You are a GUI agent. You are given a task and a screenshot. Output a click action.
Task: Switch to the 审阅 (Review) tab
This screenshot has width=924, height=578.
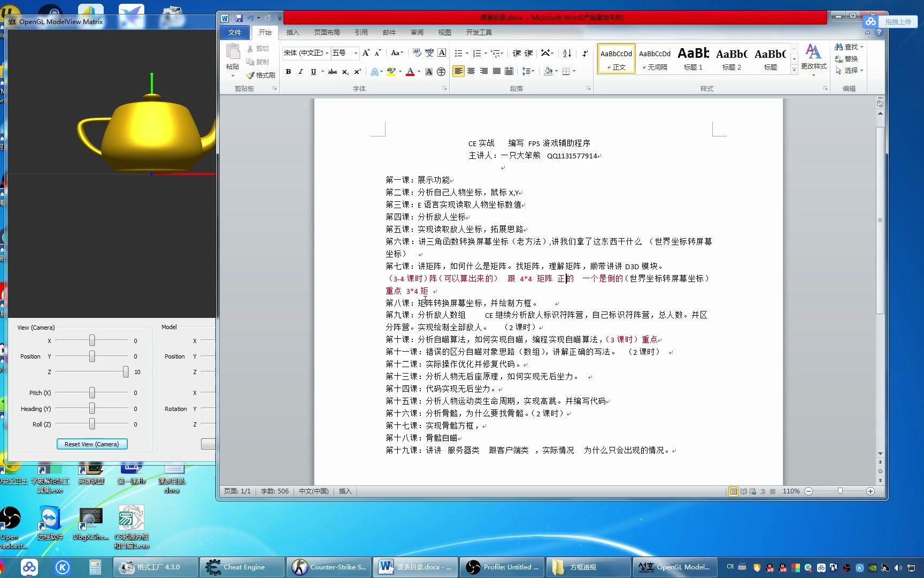point(417,33)
